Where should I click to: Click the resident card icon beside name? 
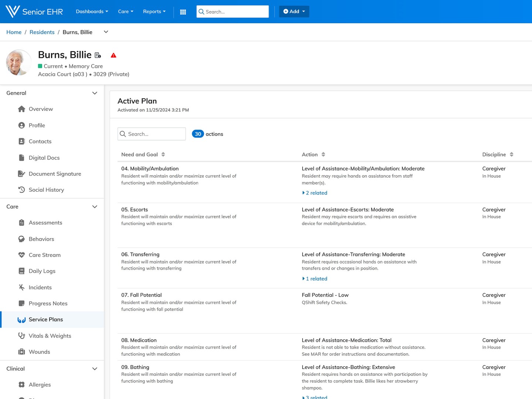pyautogui.click(x=98, y=55)
